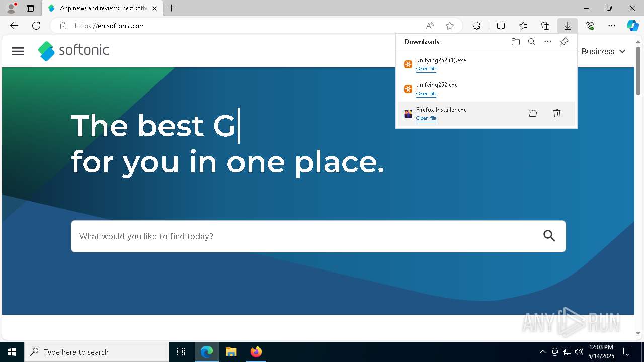Select unifying252 (1).exe file name
The width and height of the screenshot is (644, 362).
click(441, 60)
